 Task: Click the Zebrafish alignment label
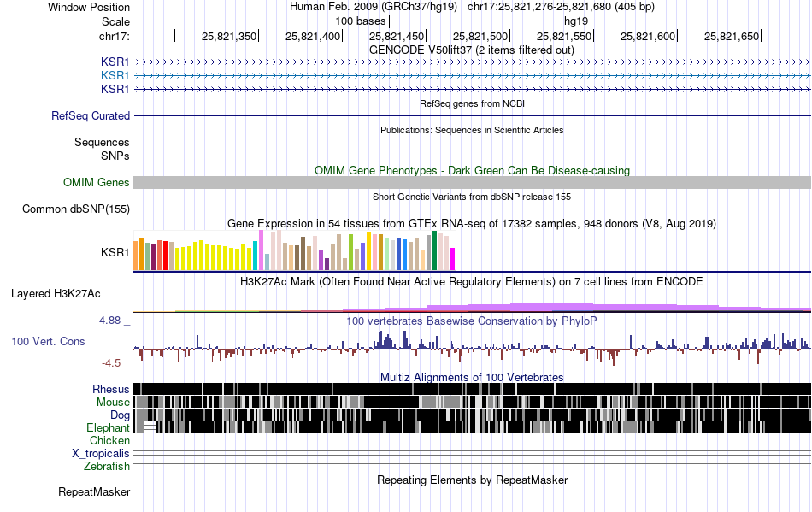pos(107,467)
